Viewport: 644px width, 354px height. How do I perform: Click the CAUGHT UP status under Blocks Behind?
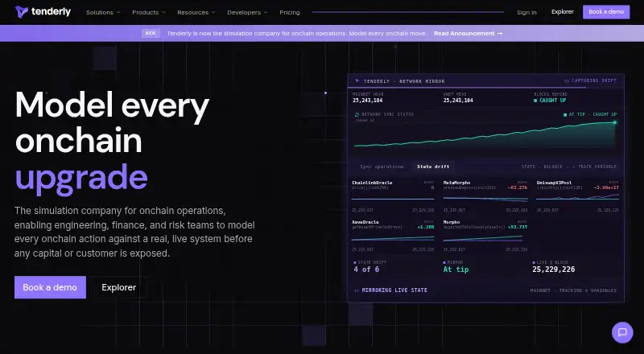coord(550,101)
